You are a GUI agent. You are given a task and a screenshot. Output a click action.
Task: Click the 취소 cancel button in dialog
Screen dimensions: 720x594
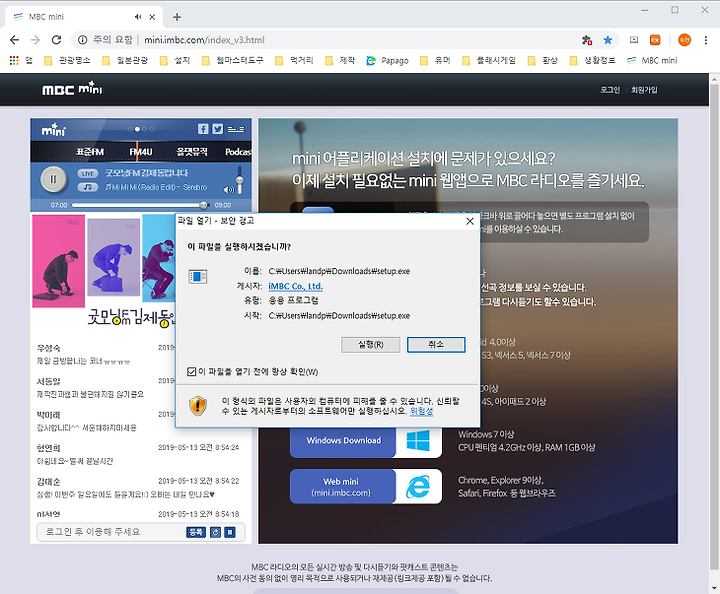[436, 345]
